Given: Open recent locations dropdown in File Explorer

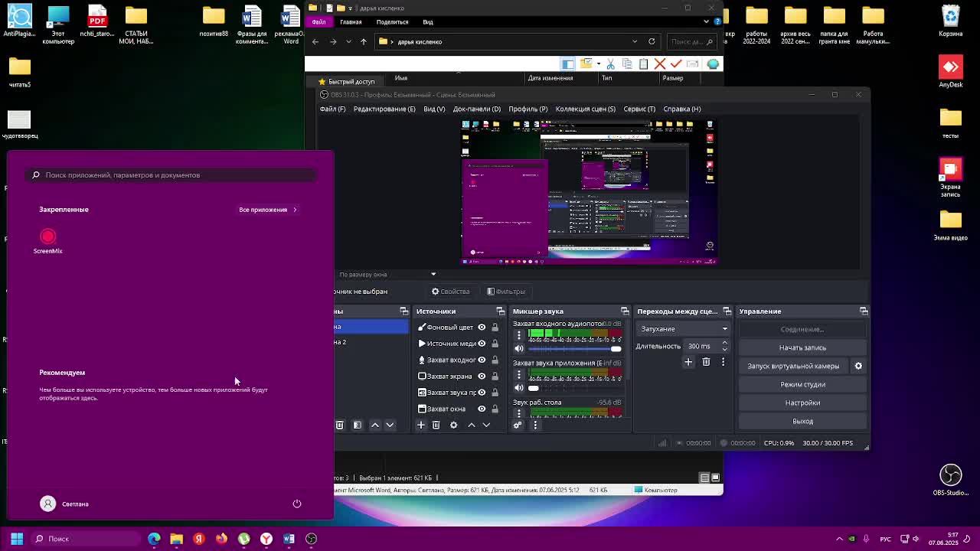Looking at the screenshot, I should click(348, 41).
